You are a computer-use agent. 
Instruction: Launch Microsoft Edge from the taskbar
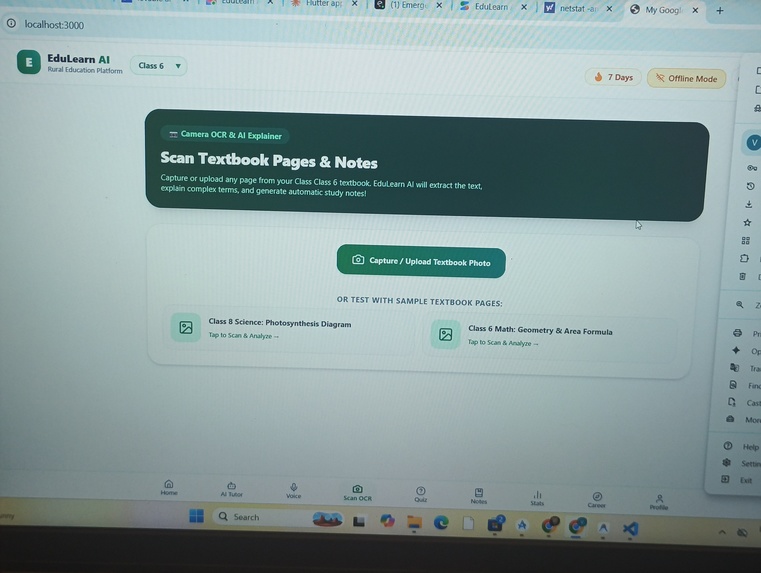(441, 523)
